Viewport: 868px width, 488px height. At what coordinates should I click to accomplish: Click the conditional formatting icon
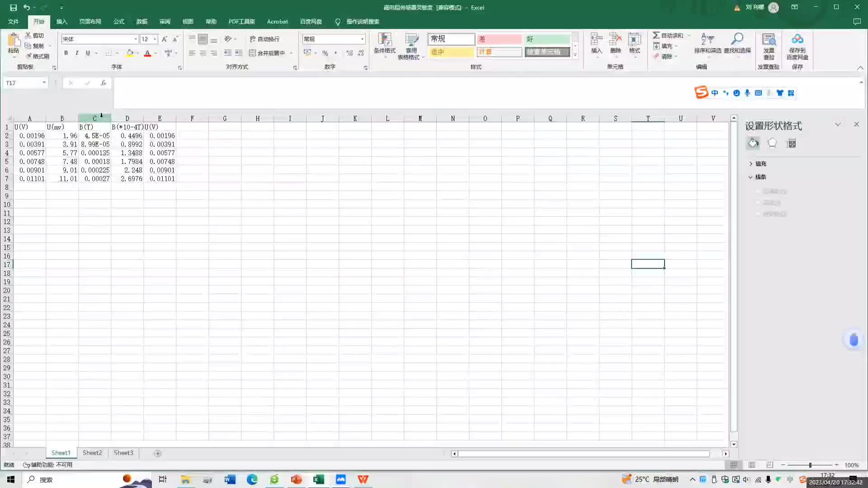(x=384, y=45)
